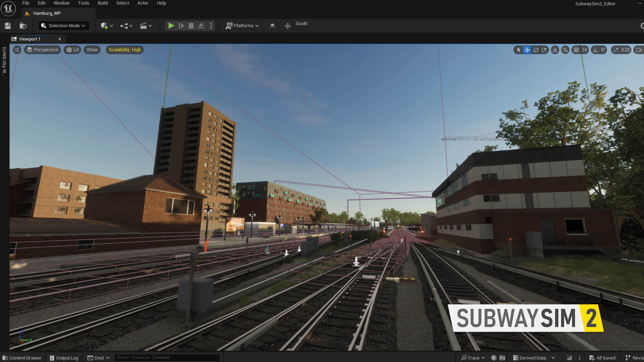Open the Content Drawer

pos(22,358)
